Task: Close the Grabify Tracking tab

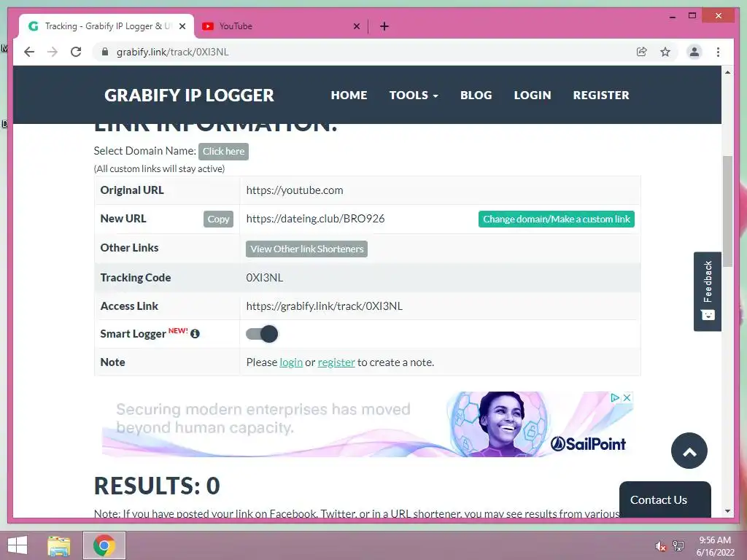Action: click(182, 26)
